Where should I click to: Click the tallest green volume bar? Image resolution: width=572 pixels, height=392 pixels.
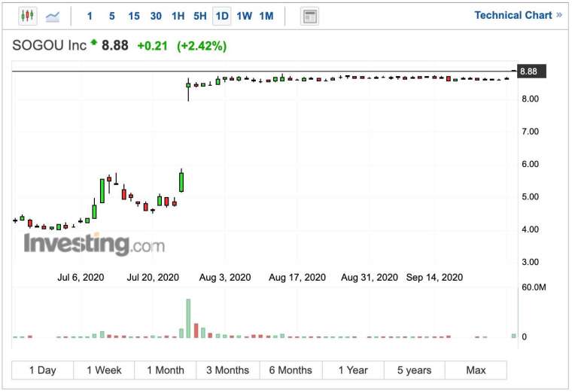click(188, 318)
